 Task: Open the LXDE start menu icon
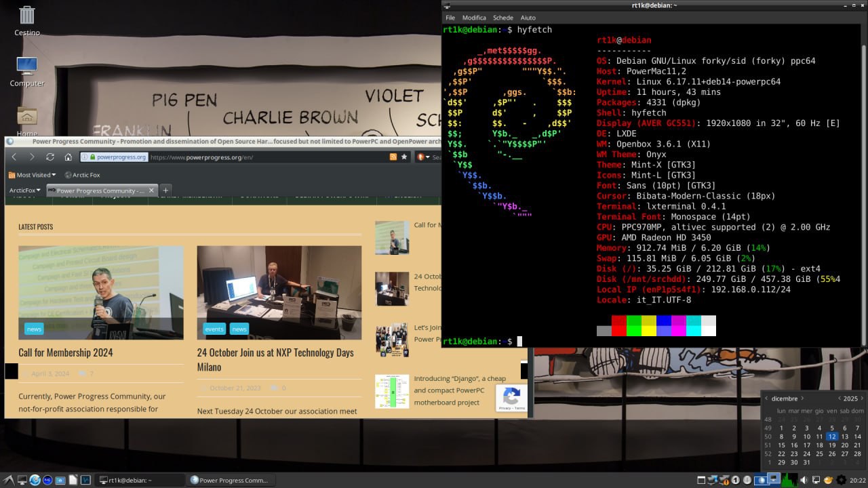(x=8, y=480)
